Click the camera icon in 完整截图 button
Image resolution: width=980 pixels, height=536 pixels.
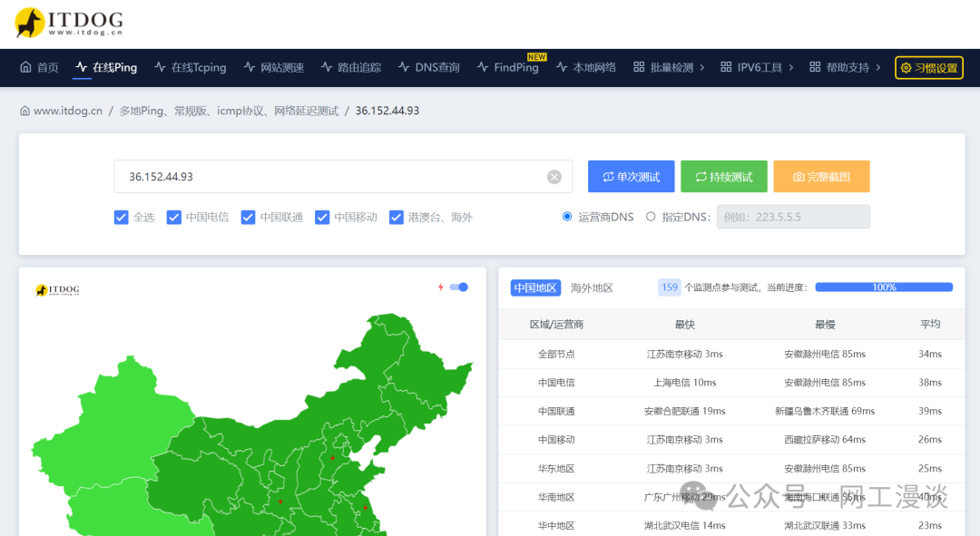click(799, 177)
